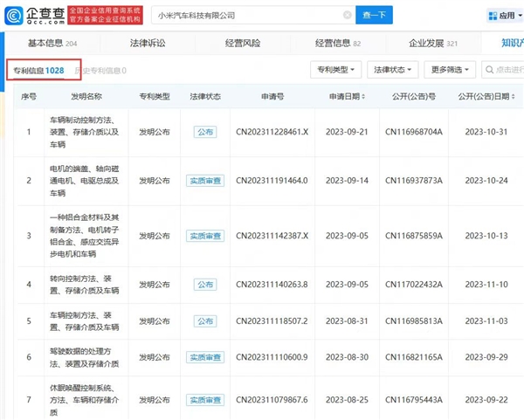Image resolution: width=524 pixels, height=420 pixels.
Task: Click publication number CN116875859A
Action: pyautogui.click(x=414, y=236)
